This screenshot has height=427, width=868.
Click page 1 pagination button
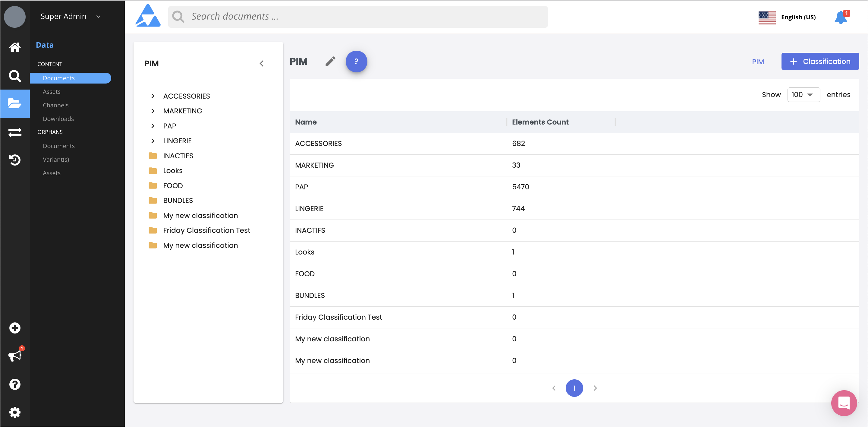574,388
